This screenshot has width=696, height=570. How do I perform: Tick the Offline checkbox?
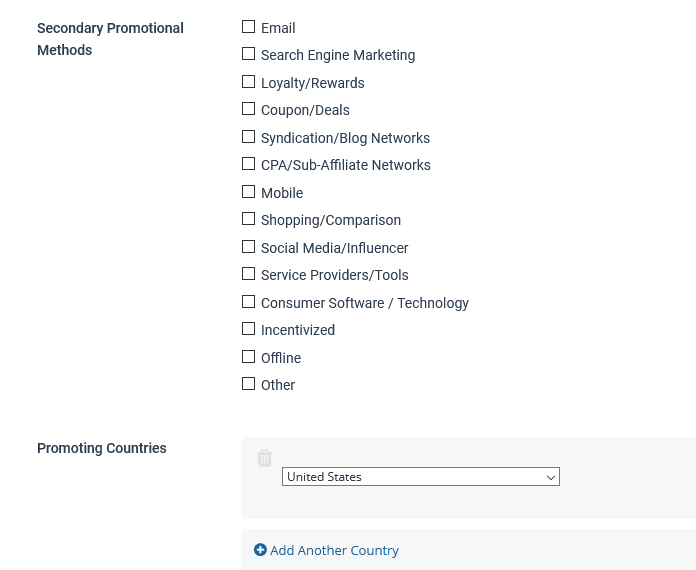249,357
